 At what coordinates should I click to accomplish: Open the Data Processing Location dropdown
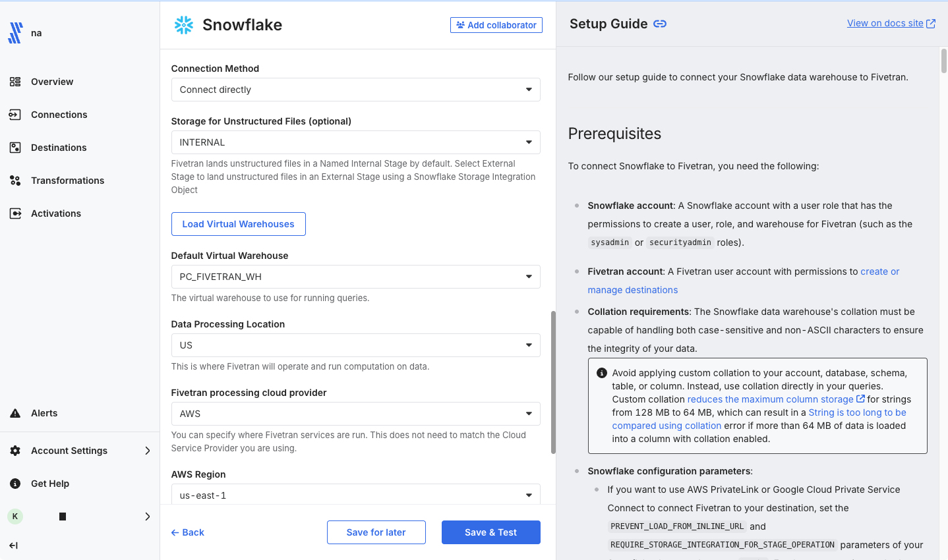click(x=356, y=345)
